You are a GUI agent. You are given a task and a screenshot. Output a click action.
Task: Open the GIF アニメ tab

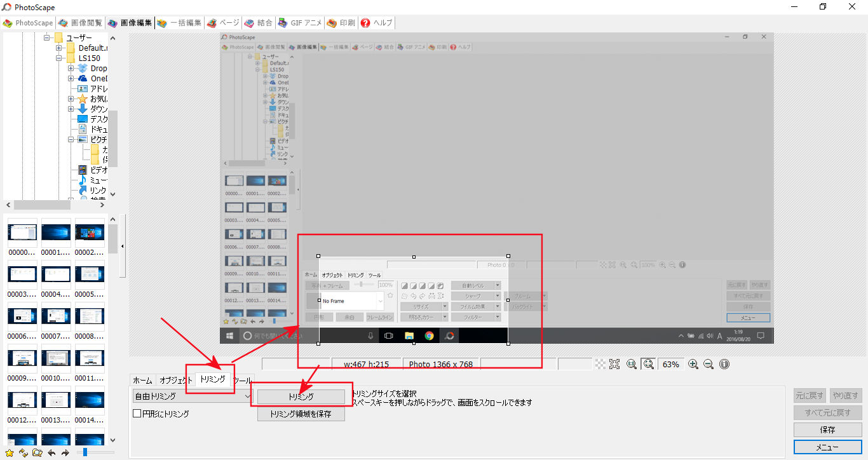click(300, 23)
